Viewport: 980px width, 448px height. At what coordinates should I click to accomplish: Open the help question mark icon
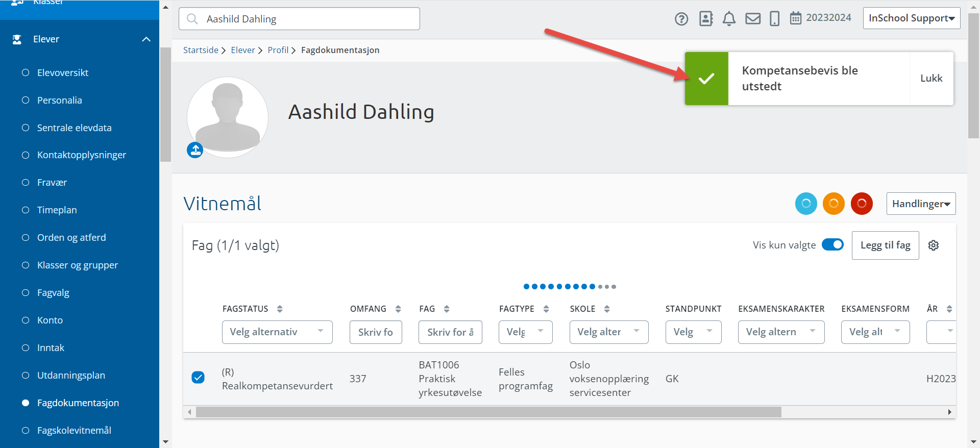click(681, 19)
